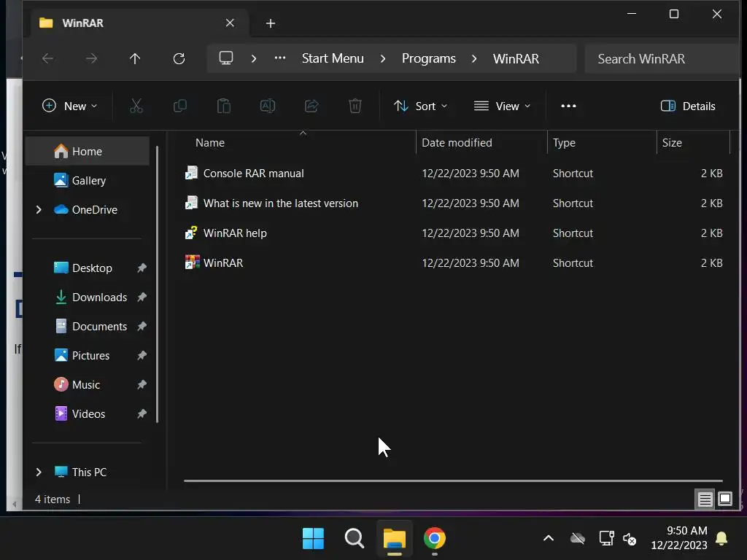Sort by Type column header
Viewport: 747px width, 560px height.
click(564, 142)
